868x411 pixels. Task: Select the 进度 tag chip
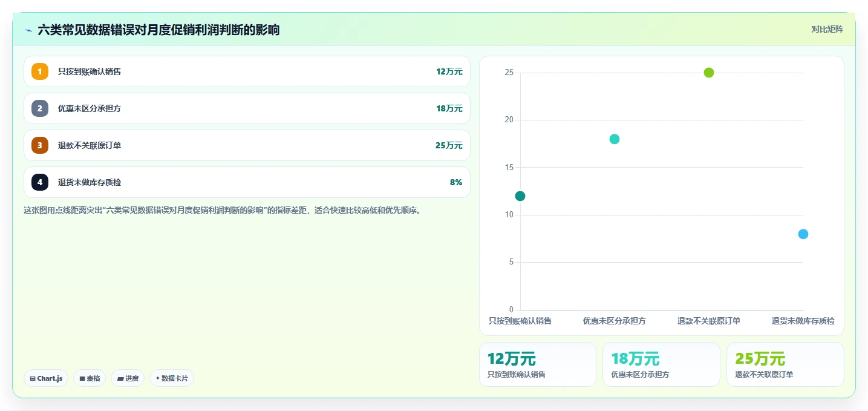coord(128,378)
